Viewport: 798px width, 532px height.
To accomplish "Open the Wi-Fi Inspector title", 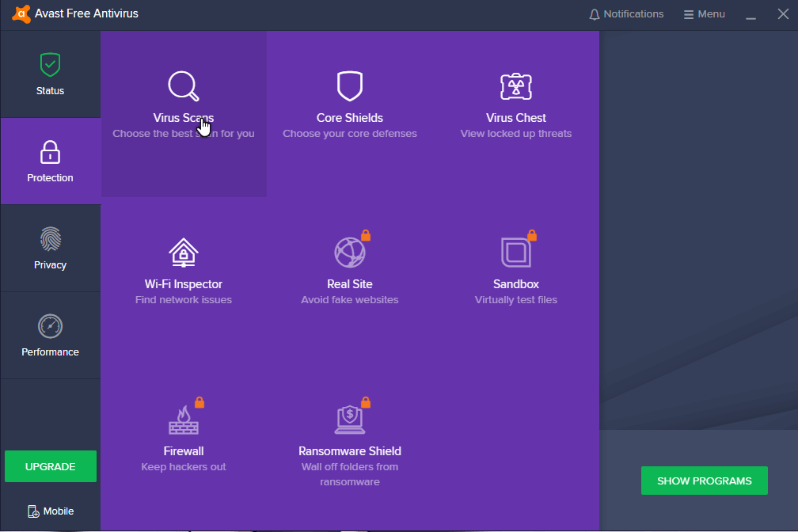I will click(183, 284).
